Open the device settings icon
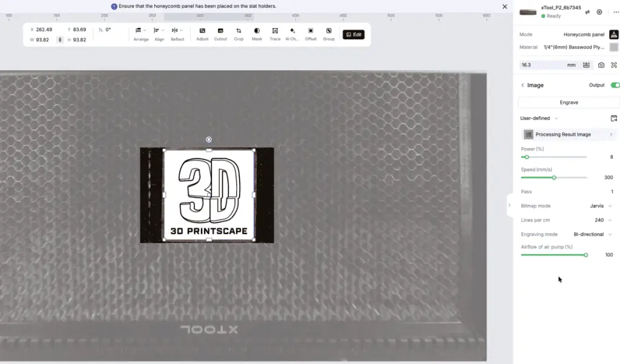This screenshot has height=364, width=620. click(599, 12)
